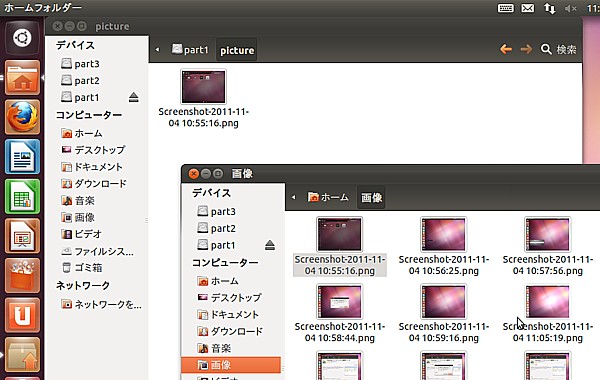Launch LibreOffice Impress from the launcher
The image size is (600, 380).
(x=22, y=236)
